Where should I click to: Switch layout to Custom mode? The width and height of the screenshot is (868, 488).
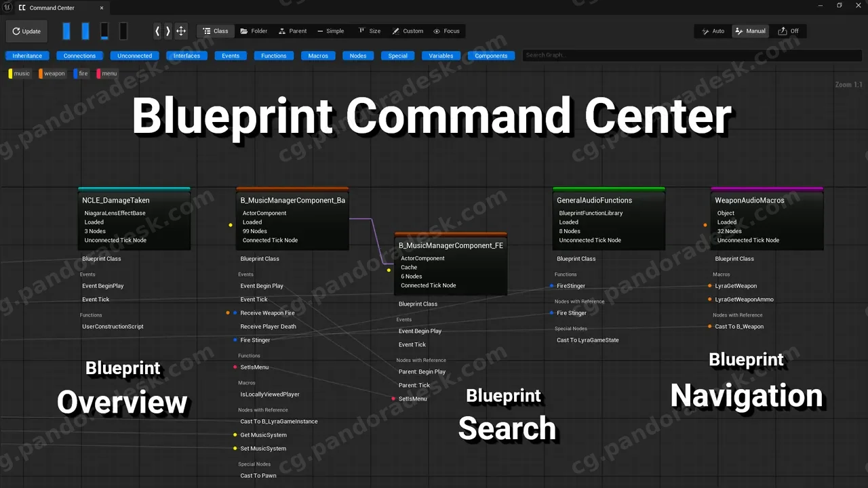coord(408,31)
